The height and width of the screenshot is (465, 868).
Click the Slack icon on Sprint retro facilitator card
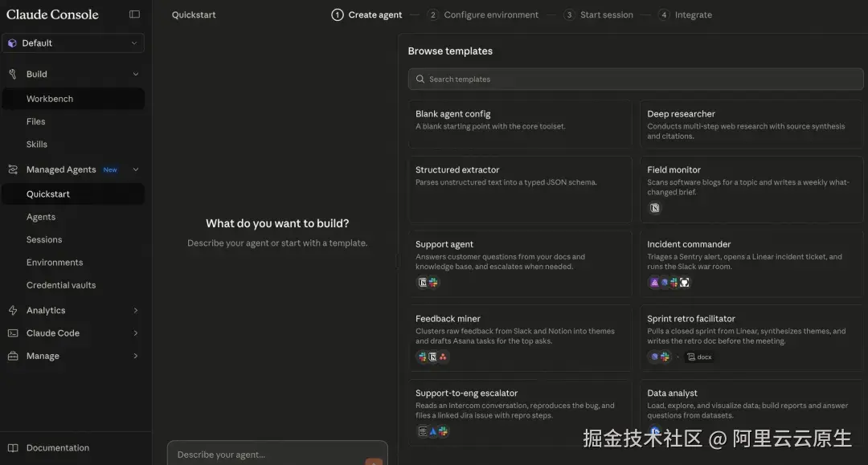click(x=665, y=357)
